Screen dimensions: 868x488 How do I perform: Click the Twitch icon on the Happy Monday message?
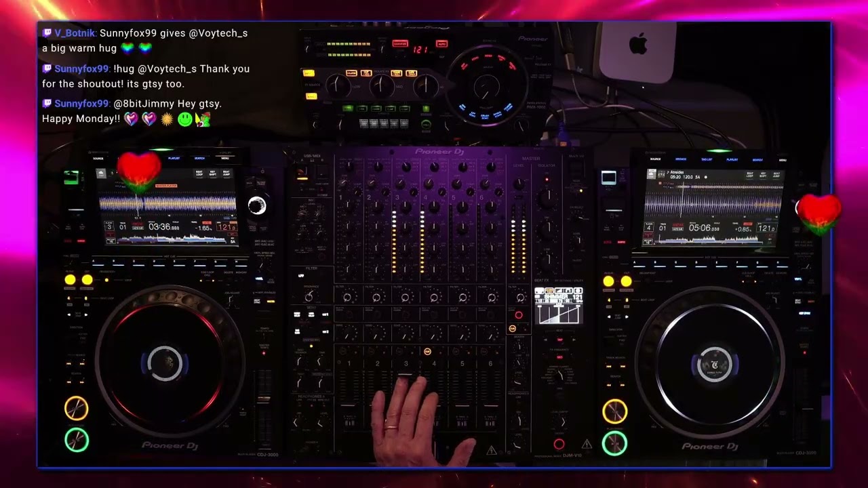click(47, 104)
